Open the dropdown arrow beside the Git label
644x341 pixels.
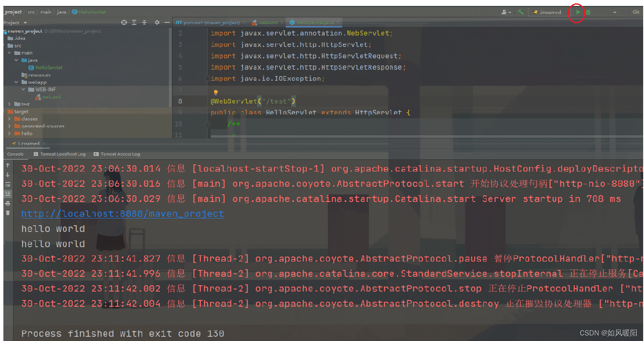[615, 12]
